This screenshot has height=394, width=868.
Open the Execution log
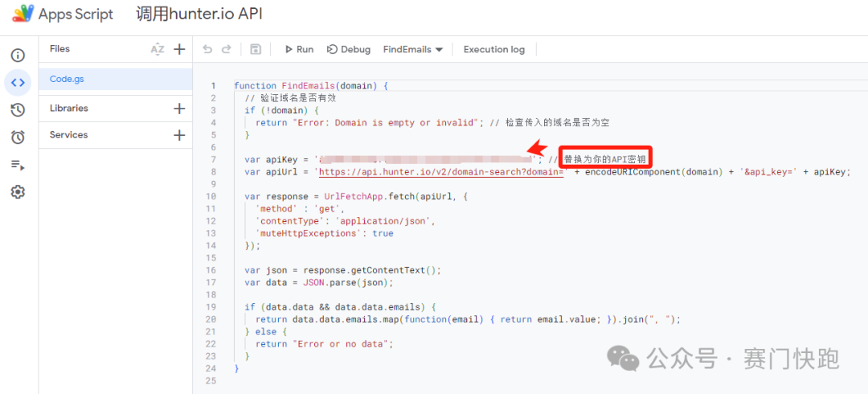pos(493,49)
